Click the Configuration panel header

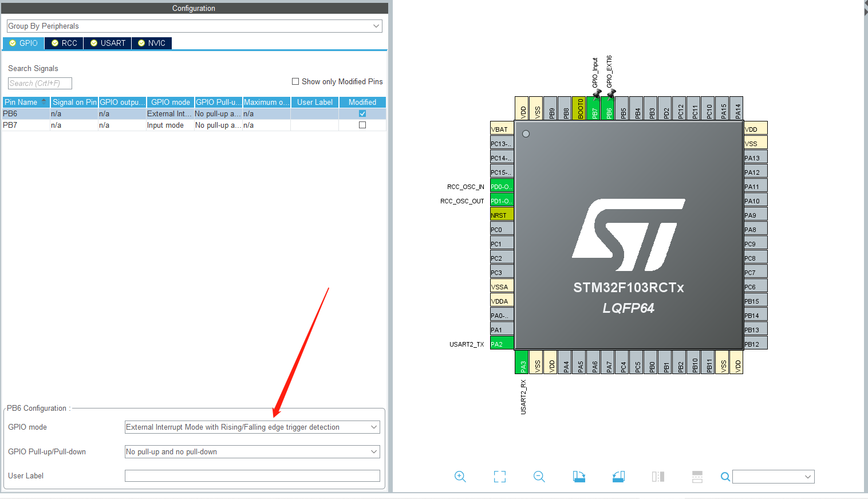tap(194, 8)
